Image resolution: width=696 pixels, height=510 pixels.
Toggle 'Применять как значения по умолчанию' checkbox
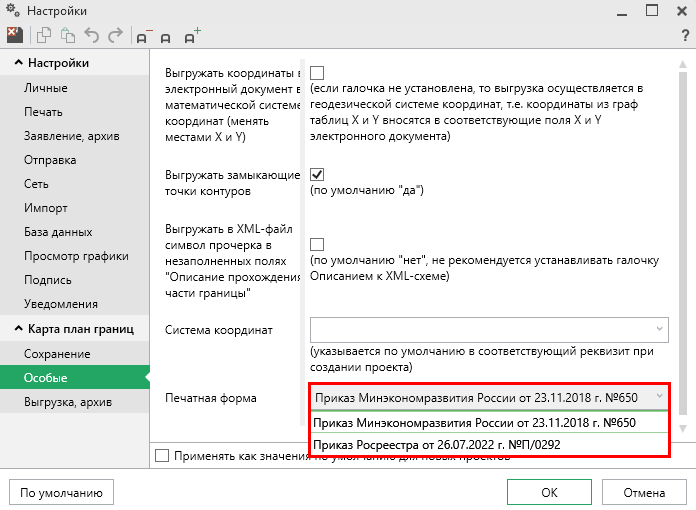pyautogui.click(x=163, y=456)
